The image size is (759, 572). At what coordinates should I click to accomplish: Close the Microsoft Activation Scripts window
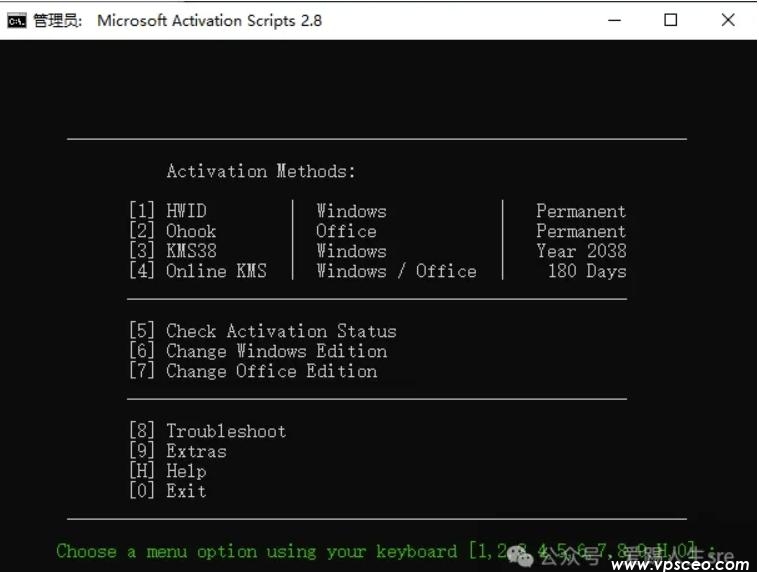(x=728, y=20)
